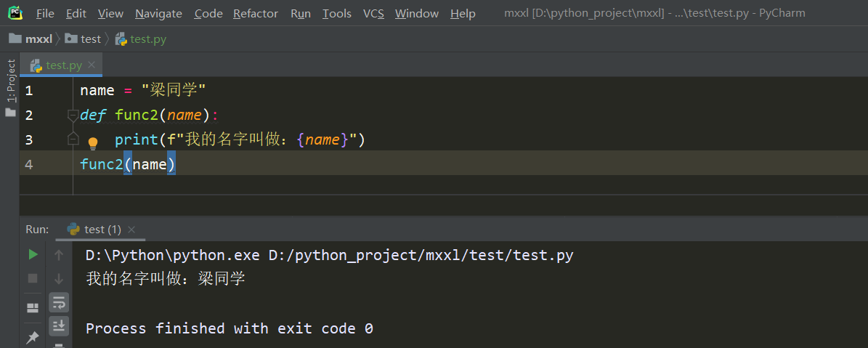The image size is (868, 348).
Task: Click the Stop process square icon
Action: pos(33,278)
